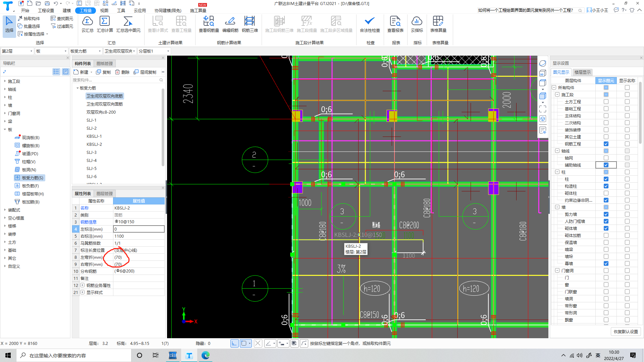644x362 pixels.
Task: Click the 云汇总 cloud summary icon
Action: tap(87, 24)
